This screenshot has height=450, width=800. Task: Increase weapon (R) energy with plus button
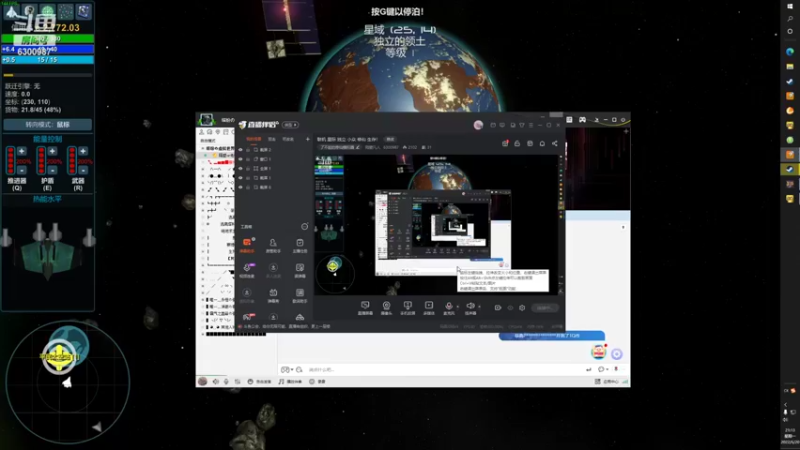click(x=83, y=151)
